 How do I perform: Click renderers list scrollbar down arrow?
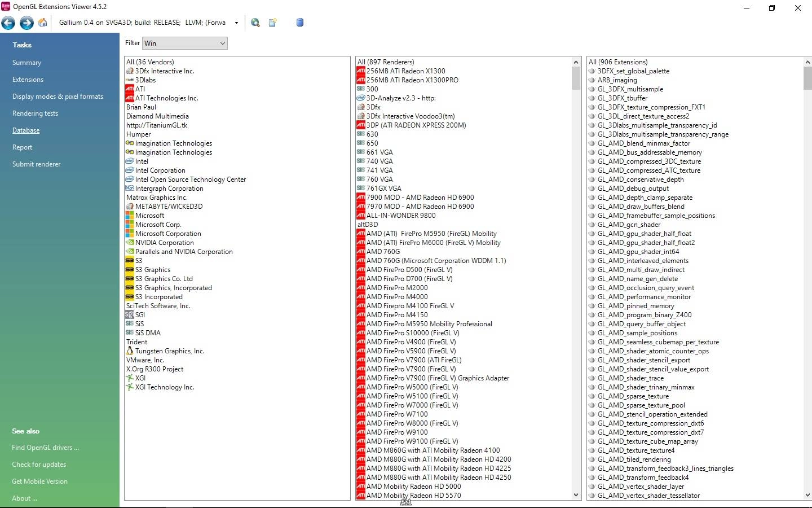[x=576, y=495]
